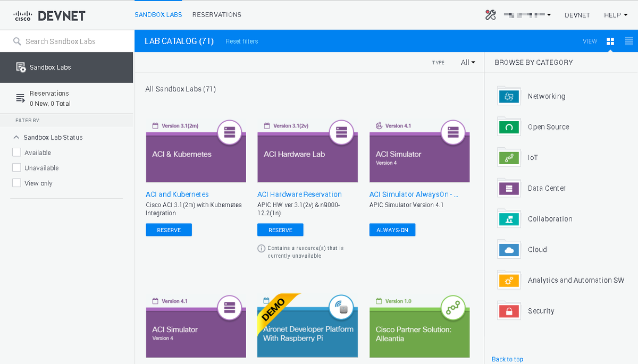Switch to grid view icon
Viewport: 638px width, 364px height.
pos(610,41)
